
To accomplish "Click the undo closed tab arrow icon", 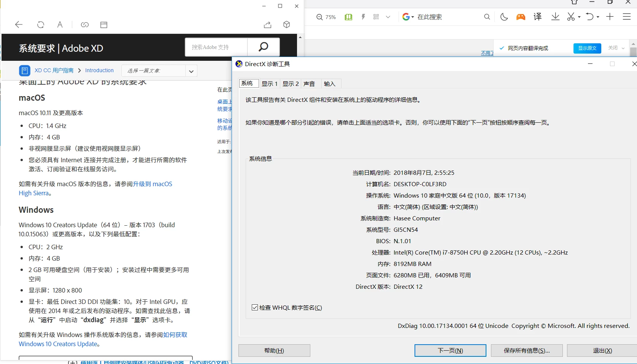I will 589,17.
